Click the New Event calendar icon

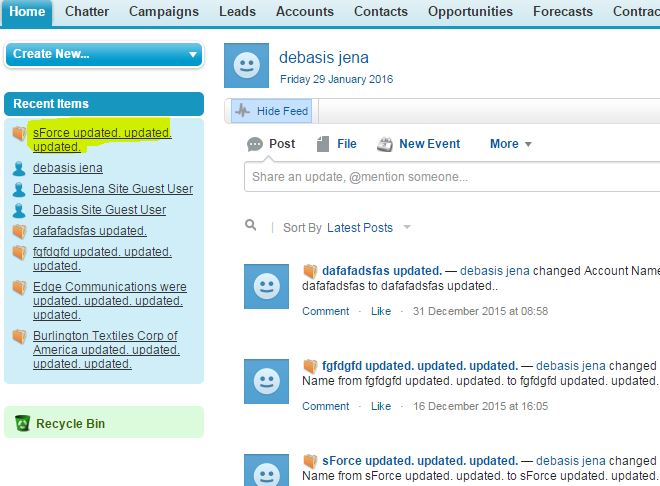coord(385,144)
